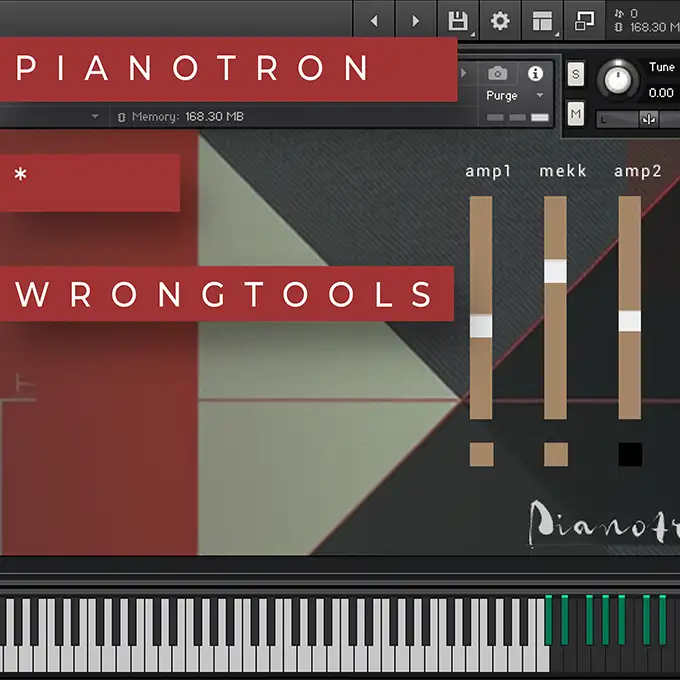Mute the instrument with M button
Screen dimensions: 680x680
coord(576,114)
